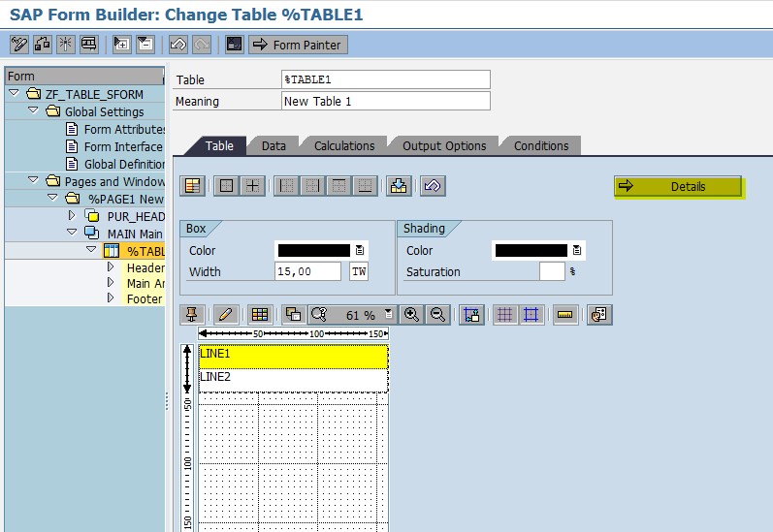This screenshot has width=773, height=532.
Task: Click the undo icon in Table tab
Action: [x=433, y=186]
